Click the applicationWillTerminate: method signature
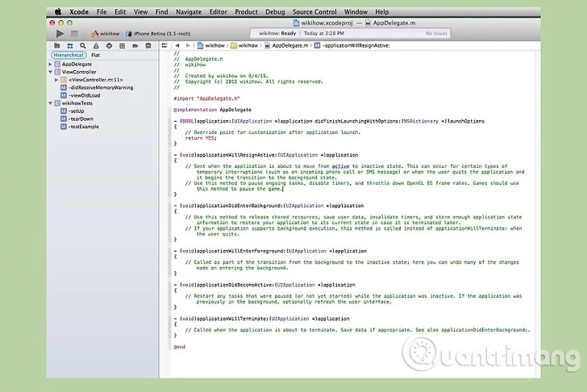The height and width of the screenshot is (392, 587). coord(261,319)
